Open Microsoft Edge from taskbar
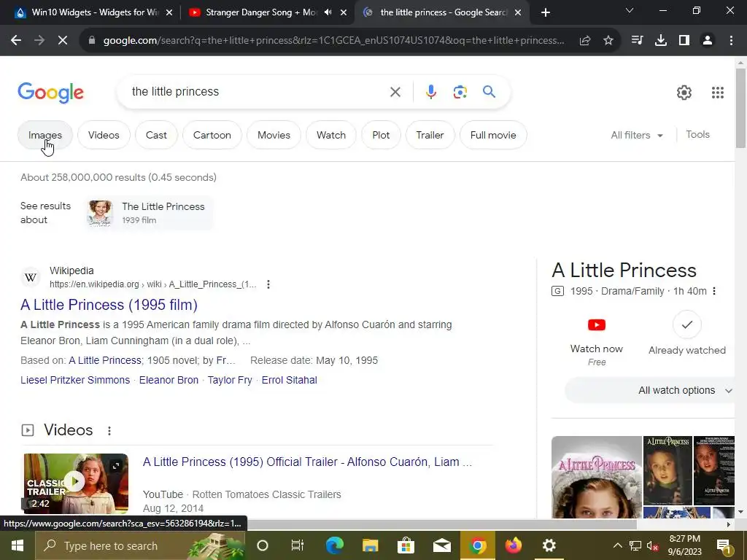Image resolution: width=747 pixels, height=560 pixels. pyautogui.click(x=334, y=545)
